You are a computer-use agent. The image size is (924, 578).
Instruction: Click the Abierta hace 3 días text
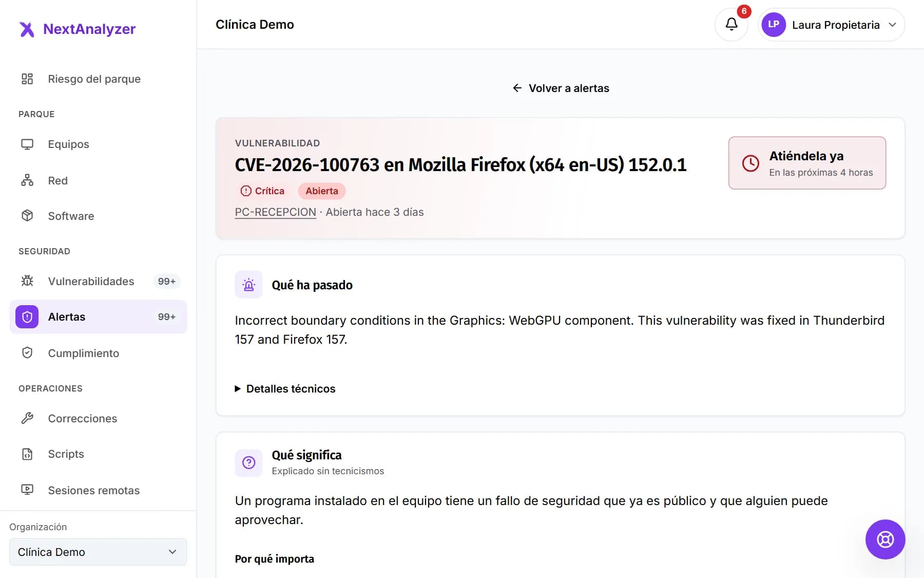click(375, 212)
